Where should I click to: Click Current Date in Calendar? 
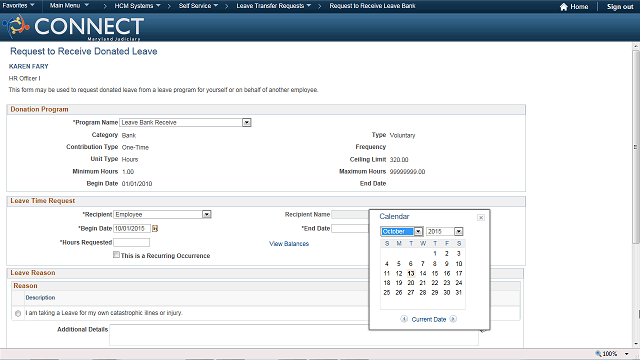click(x=429, y=319)
